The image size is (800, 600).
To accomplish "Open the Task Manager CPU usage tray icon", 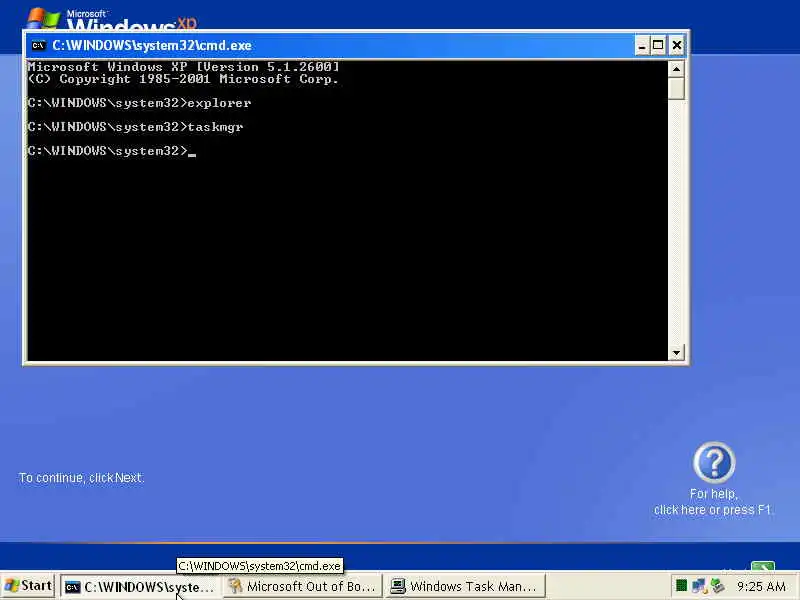I will [x=681, y=585].
